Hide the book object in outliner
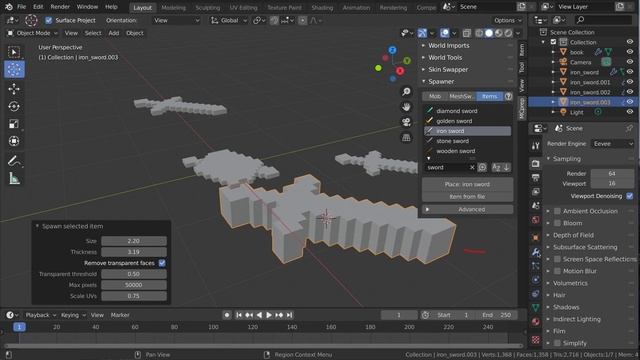 (x=629, y=52)
